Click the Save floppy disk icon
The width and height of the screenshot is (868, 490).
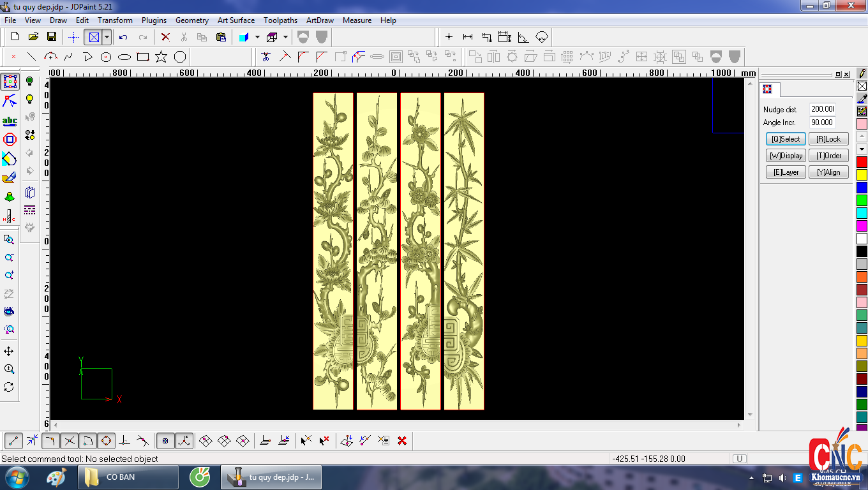52,37
